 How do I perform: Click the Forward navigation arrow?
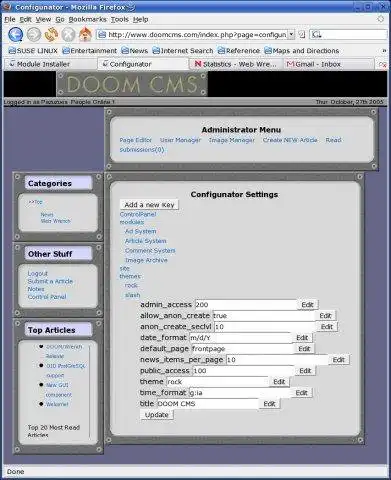(x=34, y=34)
